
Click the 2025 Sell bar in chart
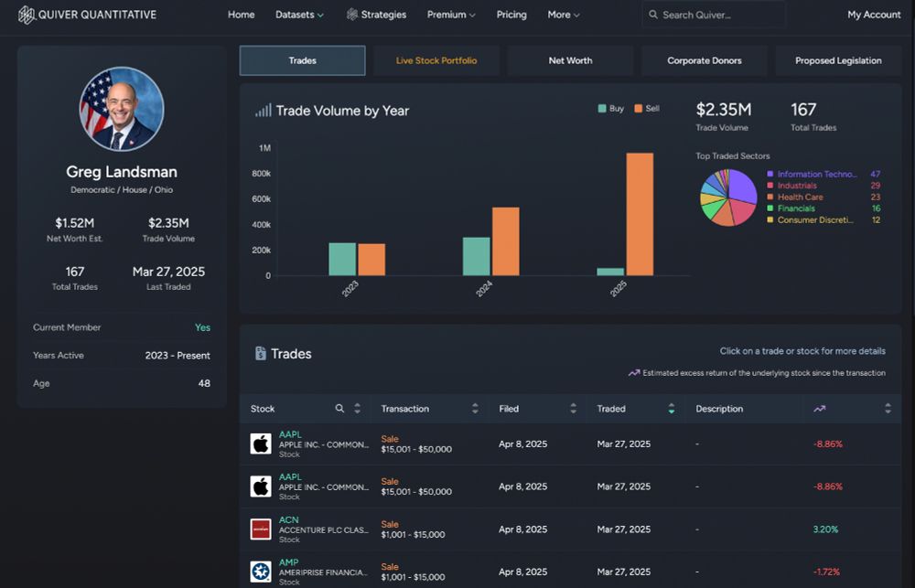pos(640,214)
